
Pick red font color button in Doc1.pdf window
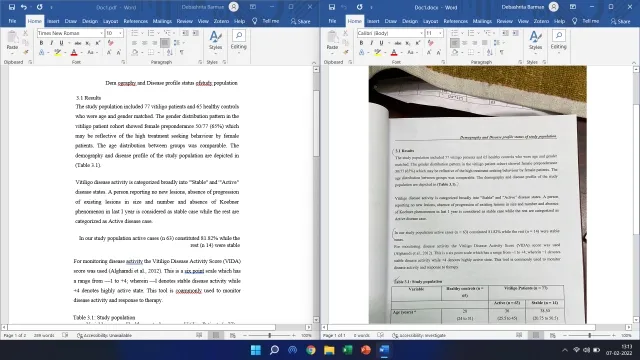tap(74, 52)
